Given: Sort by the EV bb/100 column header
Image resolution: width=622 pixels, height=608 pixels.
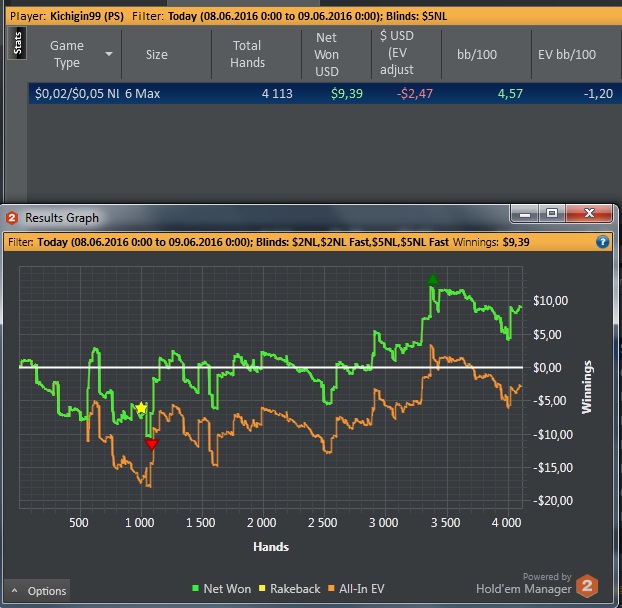Looking at the screenshot, I should tap(567, 54).
